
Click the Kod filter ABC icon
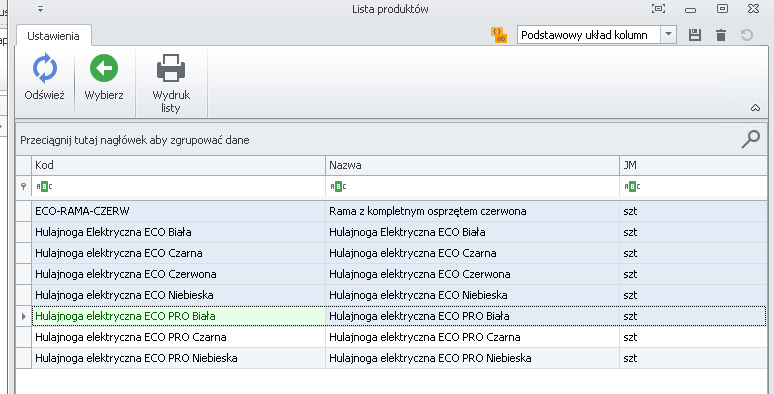coord(44,187)
